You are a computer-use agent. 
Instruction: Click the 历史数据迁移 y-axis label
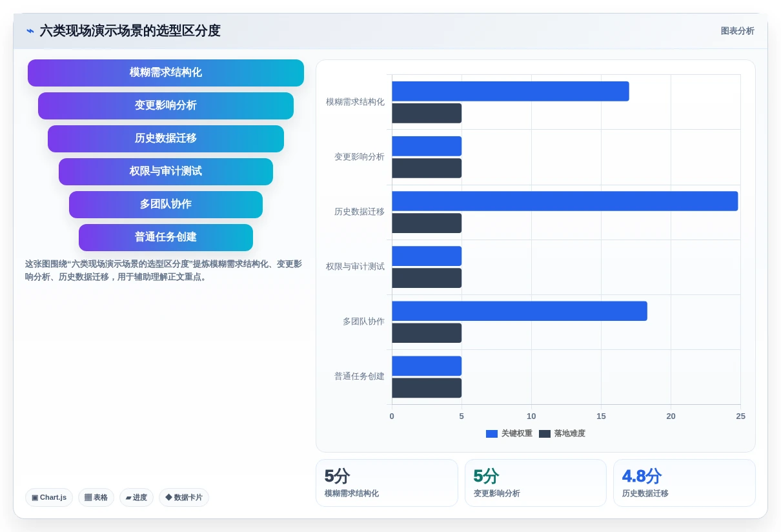point(360,212)
